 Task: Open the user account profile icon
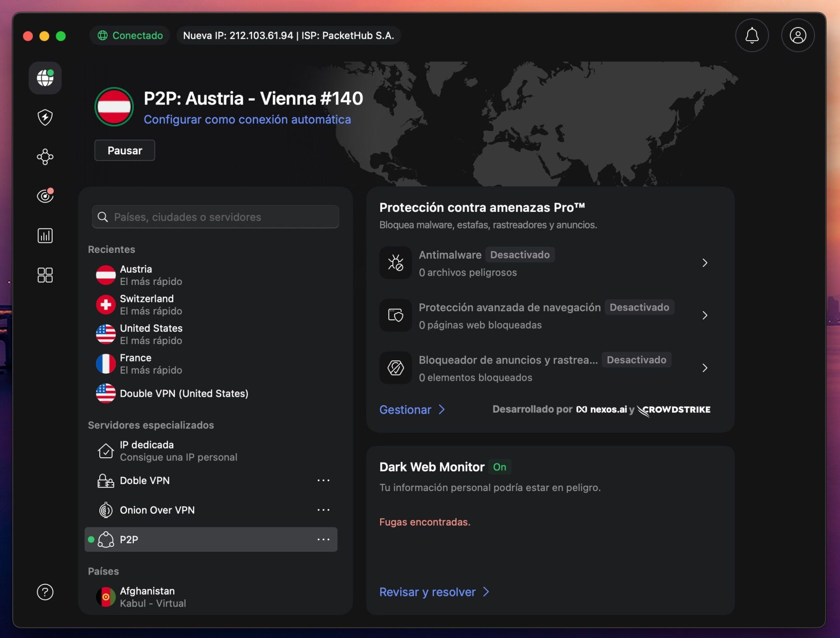(x=798, y=35)
